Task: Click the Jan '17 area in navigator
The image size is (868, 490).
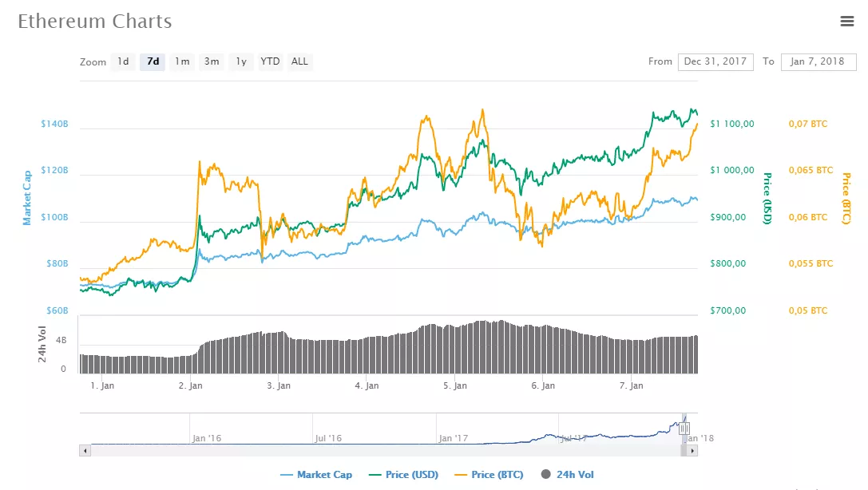Action: pyautogui.click(x=453, y=431)
